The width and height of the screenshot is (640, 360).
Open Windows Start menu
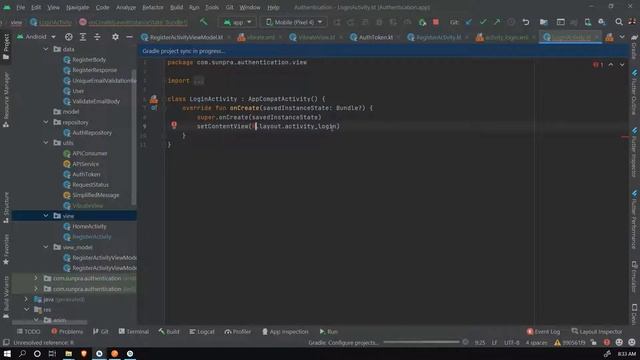(x=7, y=353)
